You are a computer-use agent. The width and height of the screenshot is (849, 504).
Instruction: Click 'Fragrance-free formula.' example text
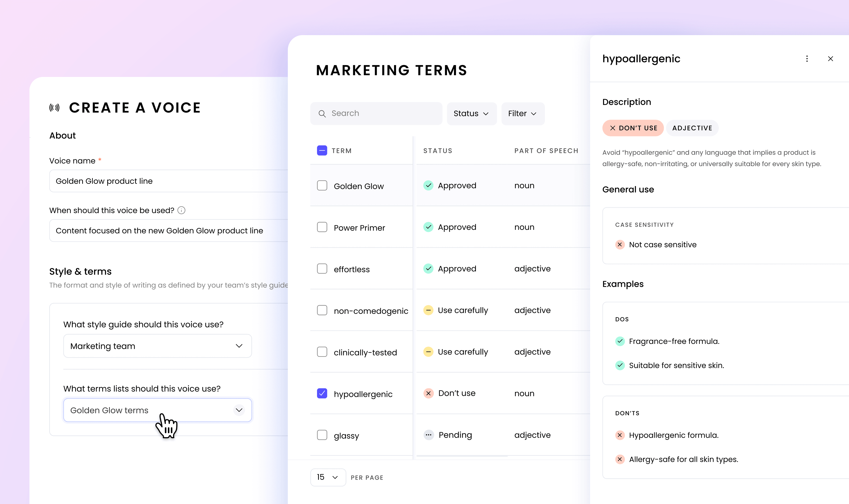coord(674,341)
